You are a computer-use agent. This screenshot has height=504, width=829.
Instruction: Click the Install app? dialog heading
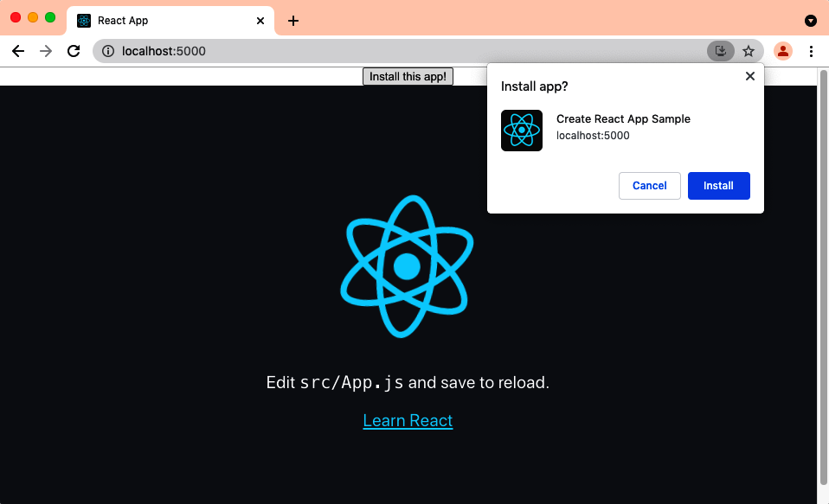coord(534,86)
